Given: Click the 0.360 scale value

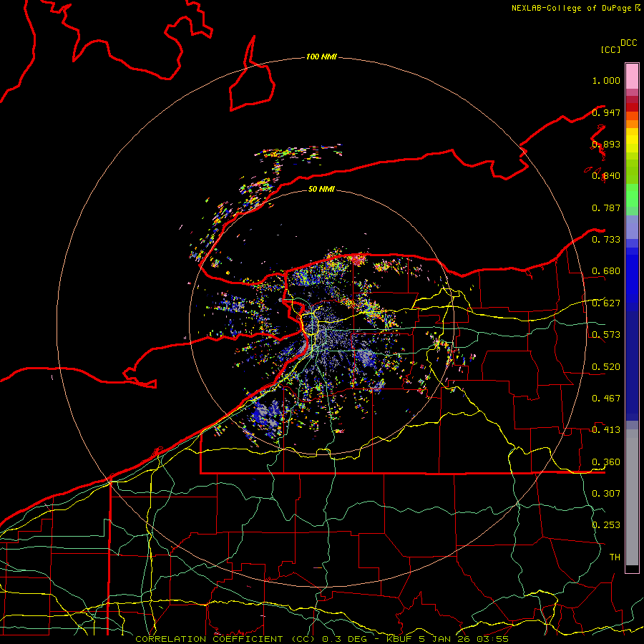Looking at the screenshot, I should tap(606, 462).
